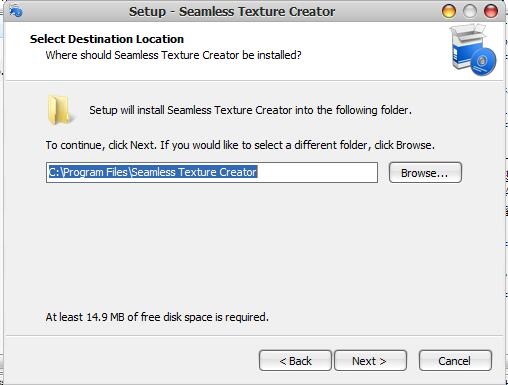The width and height of the screenshot is (508, 385).
Task: Click the Setup - Seamless Texture Creator title
Action: coord(232,12)
